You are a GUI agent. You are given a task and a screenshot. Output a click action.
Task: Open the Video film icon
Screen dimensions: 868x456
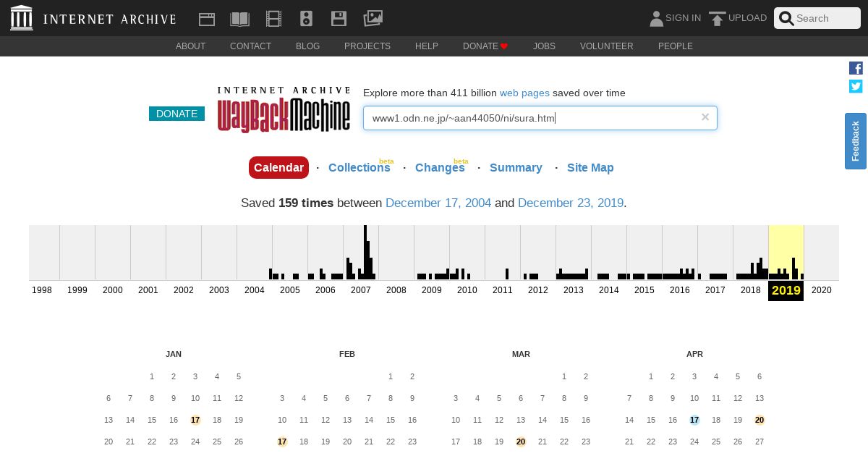tap(273, 19)
